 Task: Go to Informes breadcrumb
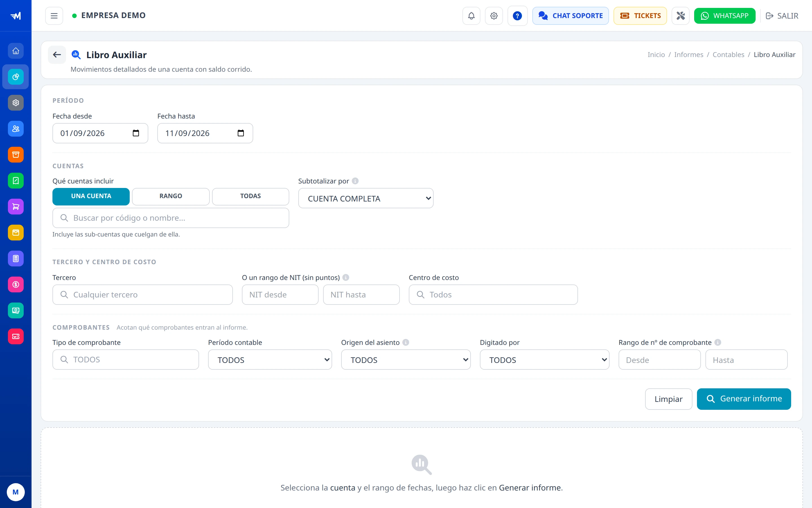tap(689, 55)
